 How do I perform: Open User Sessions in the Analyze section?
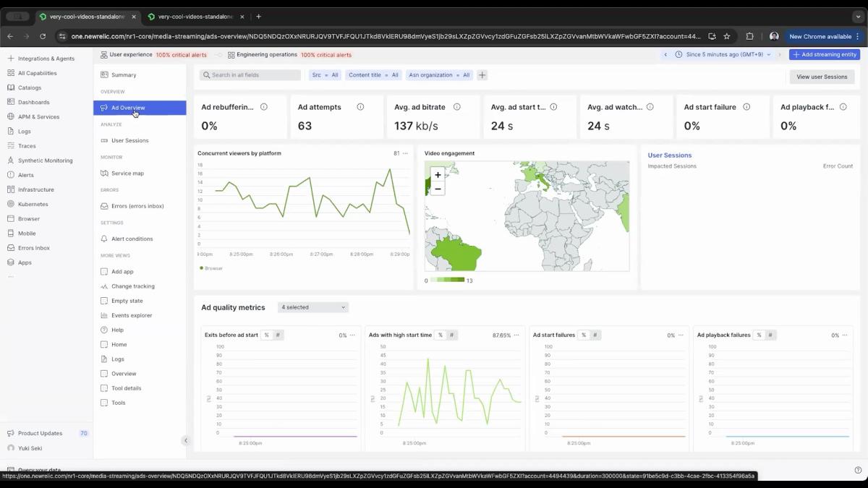(x=129, y=141)
